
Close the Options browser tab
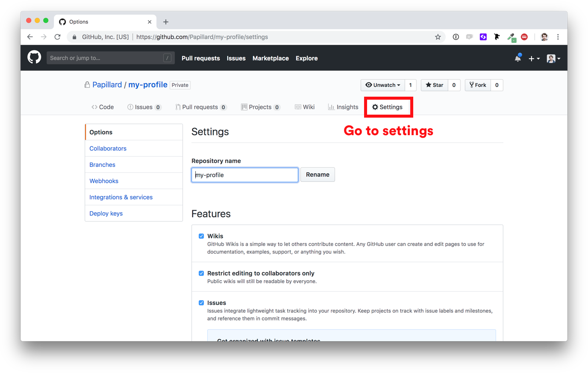pos(150,22)
